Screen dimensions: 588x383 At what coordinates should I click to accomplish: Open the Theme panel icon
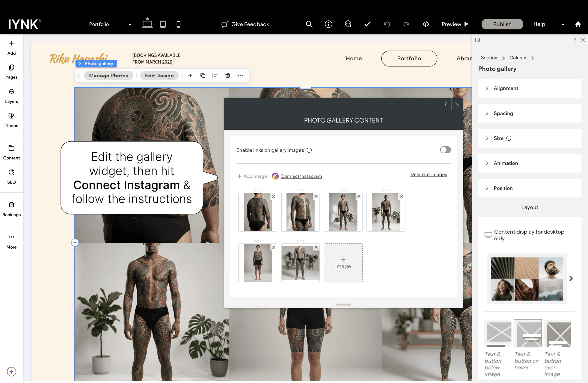point(11,120)
